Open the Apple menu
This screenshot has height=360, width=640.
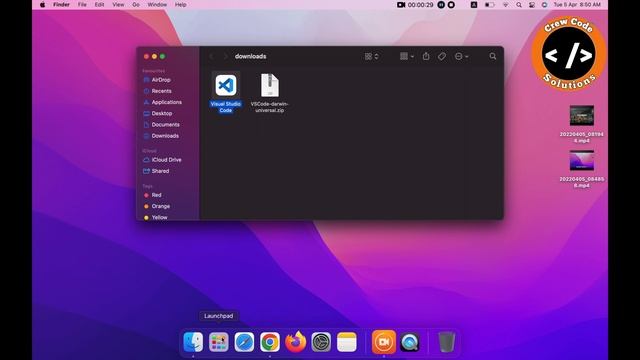pyautogui.click(x=42, y=4)
